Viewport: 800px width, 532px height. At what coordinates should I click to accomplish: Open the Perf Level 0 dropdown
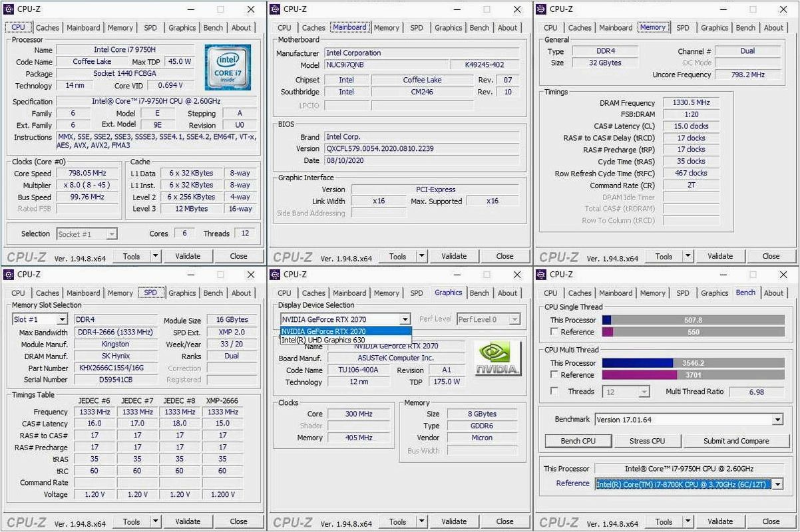489,319
